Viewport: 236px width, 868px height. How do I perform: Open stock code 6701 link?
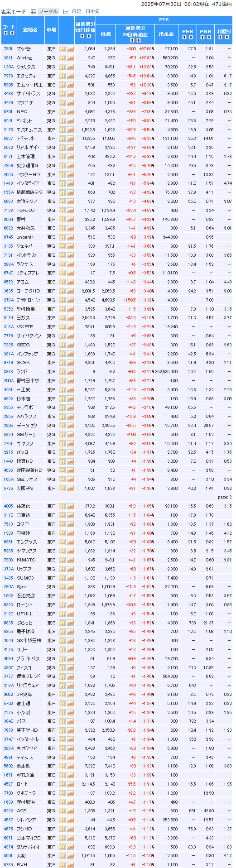coord(8,111)
